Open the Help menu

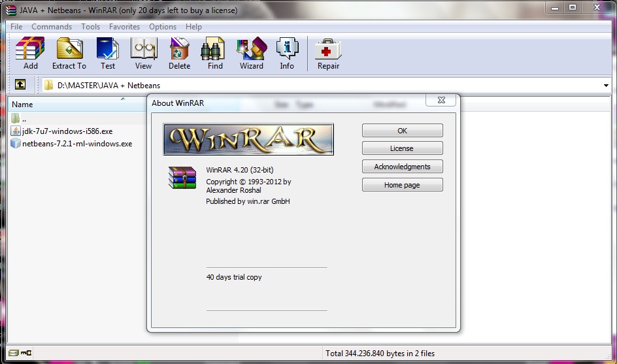193,27
